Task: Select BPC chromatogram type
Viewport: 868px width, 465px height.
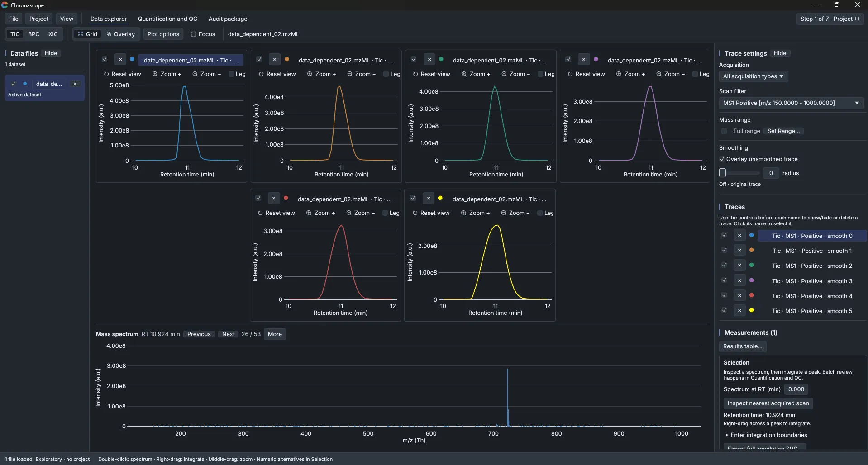Action: pos(34,34)
